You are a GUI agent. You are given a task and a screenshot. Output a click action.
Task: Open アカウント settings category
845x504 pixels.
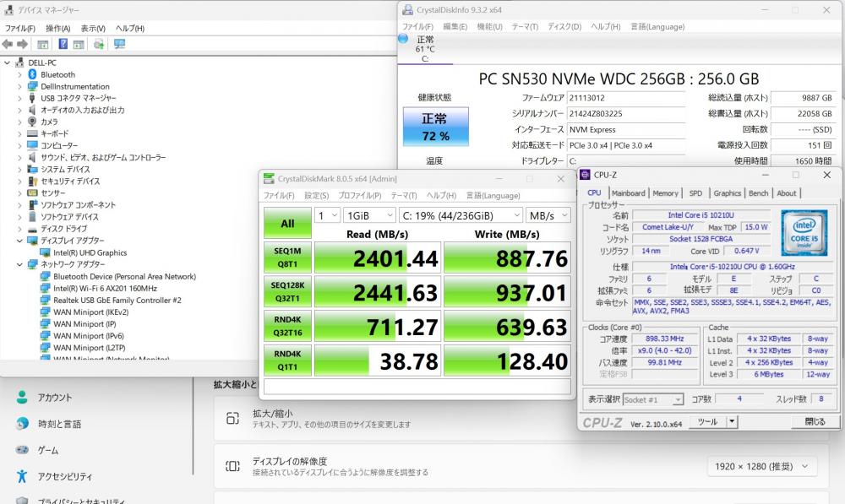[54, 398]
